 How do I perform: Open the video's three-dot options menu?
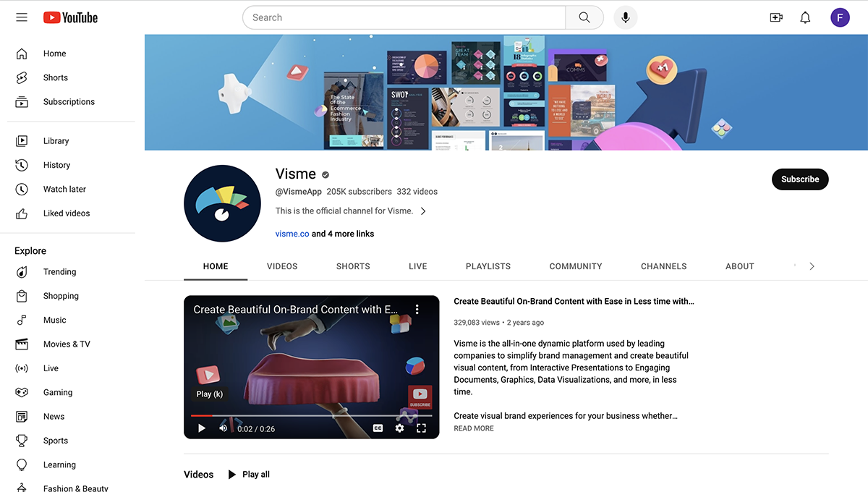pyautogui.click(x=417, y=309)
